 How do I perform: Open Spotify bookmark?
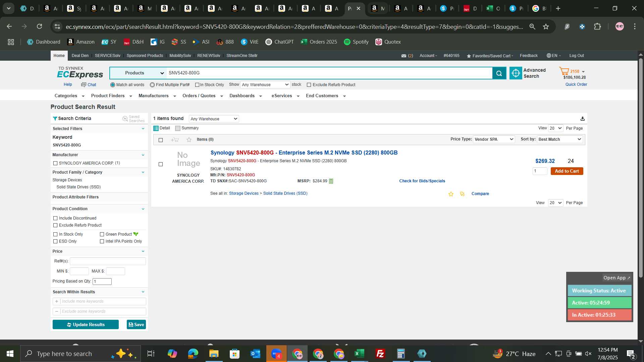click(356, 42)
